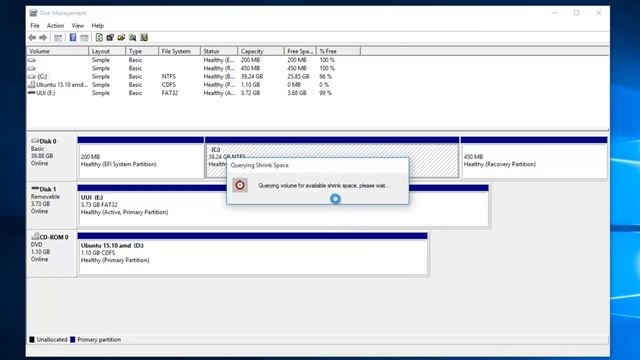Sort by the Layout column header
The height and width of the screenshot is (360, 640).
[107, 51]
